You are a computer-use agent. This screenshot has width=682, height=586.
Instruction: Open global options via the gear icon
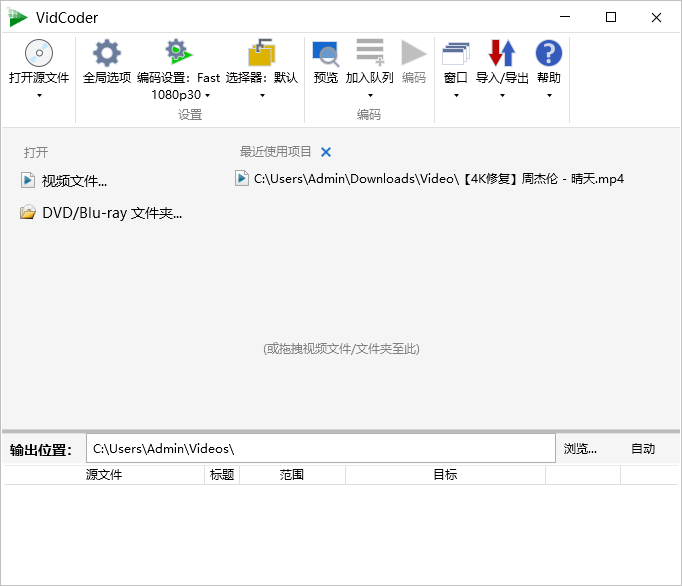click(x=107, y=53)
